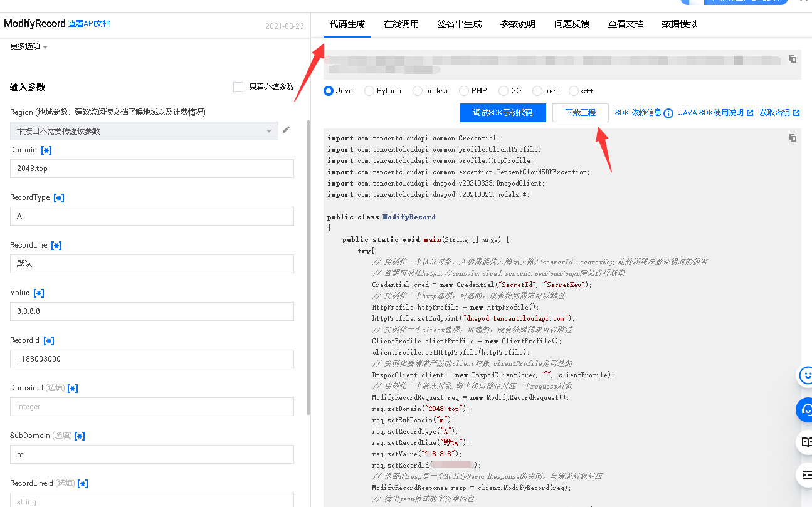The height and width of the screenshot is (507, 812).
Task: Click the RecordType input field containing A
Action: coord(152,216)
